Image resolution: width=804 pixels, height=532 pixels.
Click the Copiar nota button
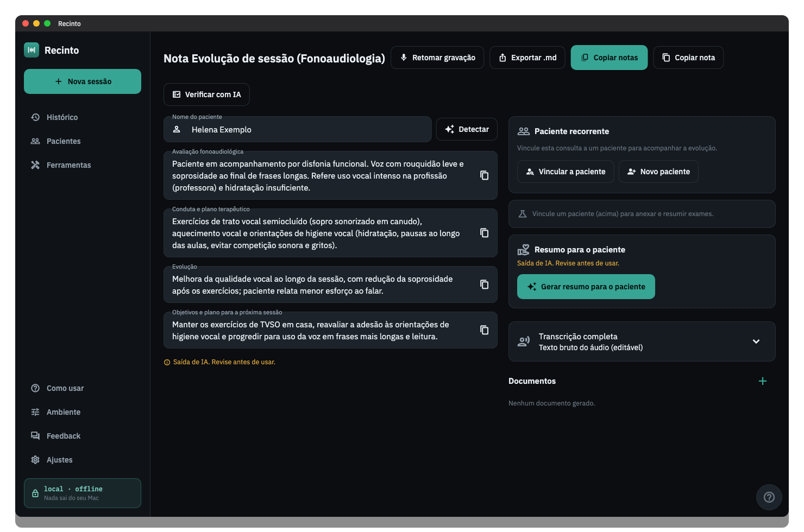tap(688, 58)
